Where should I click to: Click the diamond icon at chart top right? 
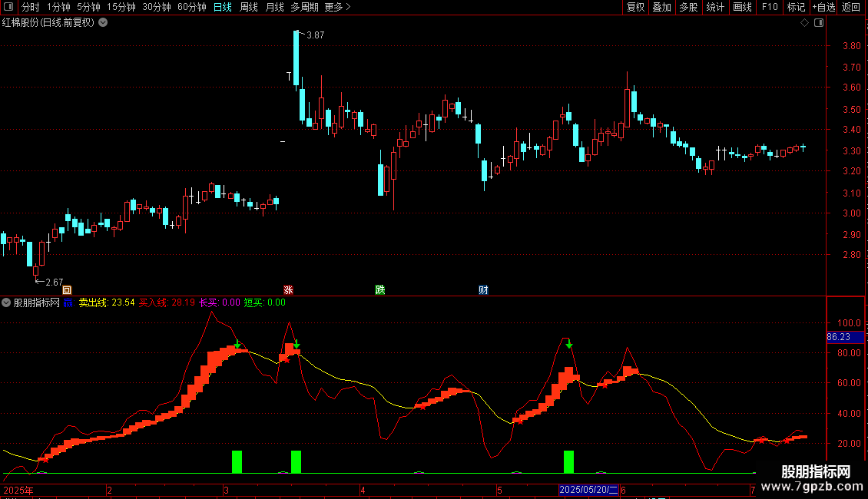805,23
